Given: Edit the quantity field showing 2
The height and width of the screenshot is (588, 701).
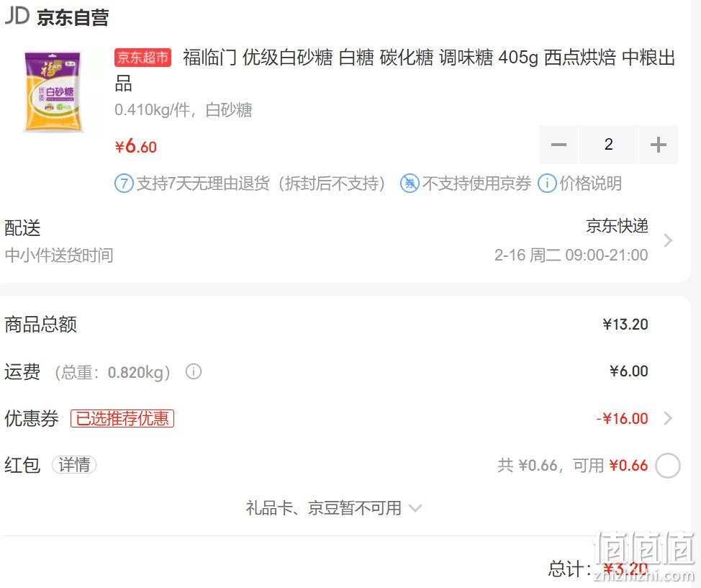Looking at the screenshot, I should pyautogui.click(x=608, y=145).
